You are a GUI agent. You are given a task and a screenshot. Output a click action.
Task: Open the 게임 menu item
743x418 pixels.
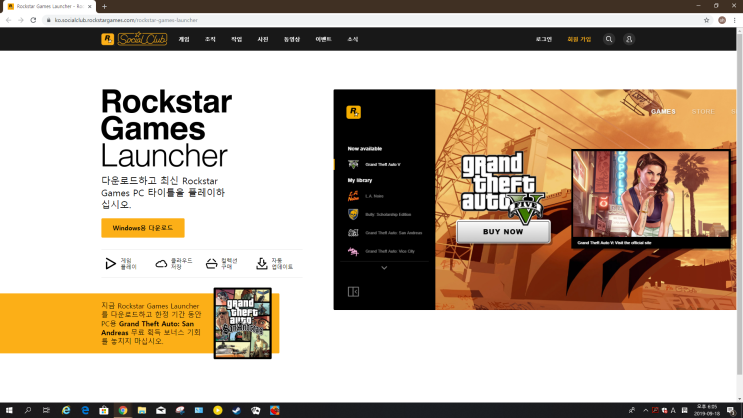point(184,39)
